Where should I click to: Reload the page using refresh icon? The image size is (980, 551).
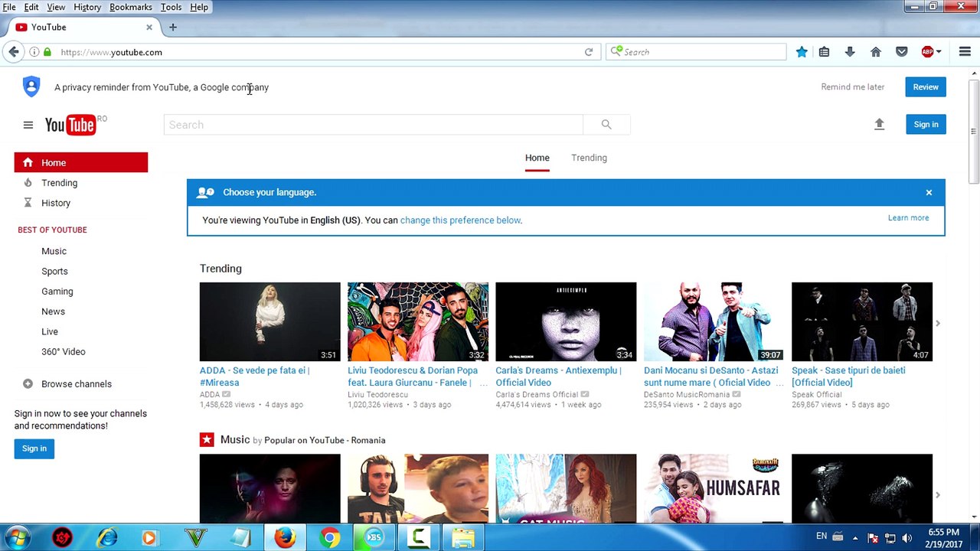click(x=589, y=52)
